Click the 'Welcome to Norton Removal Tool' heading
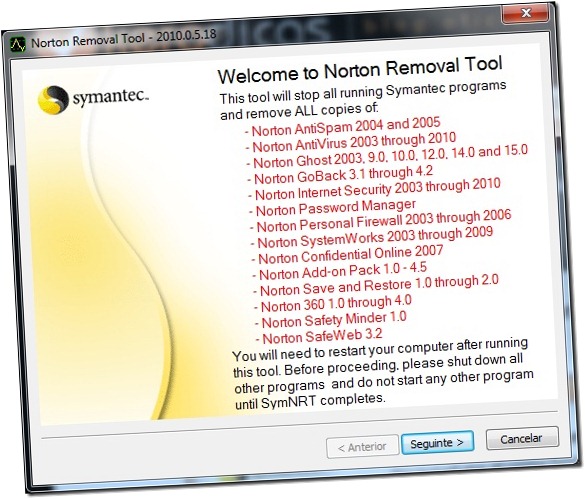The width and height of the screenshot is (585, 499). pos(360,70)
